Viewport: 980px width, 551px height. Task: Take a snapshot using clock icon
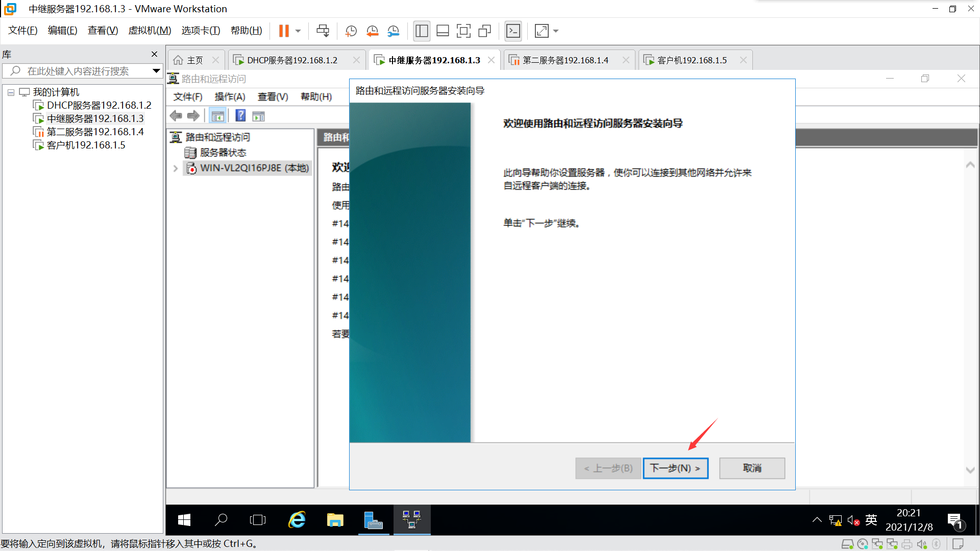coord(351,31)
